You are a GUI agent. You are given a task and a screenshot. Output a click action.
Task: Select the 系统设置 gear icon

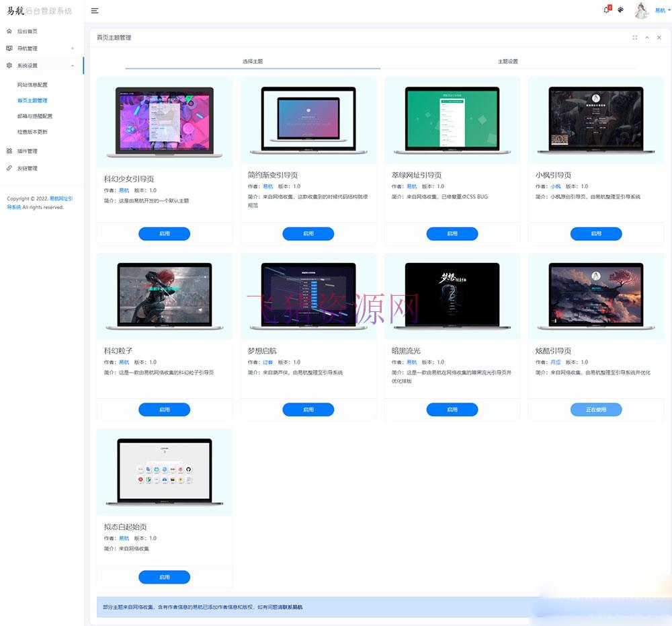pyautogui.click(x=9, y=67)
